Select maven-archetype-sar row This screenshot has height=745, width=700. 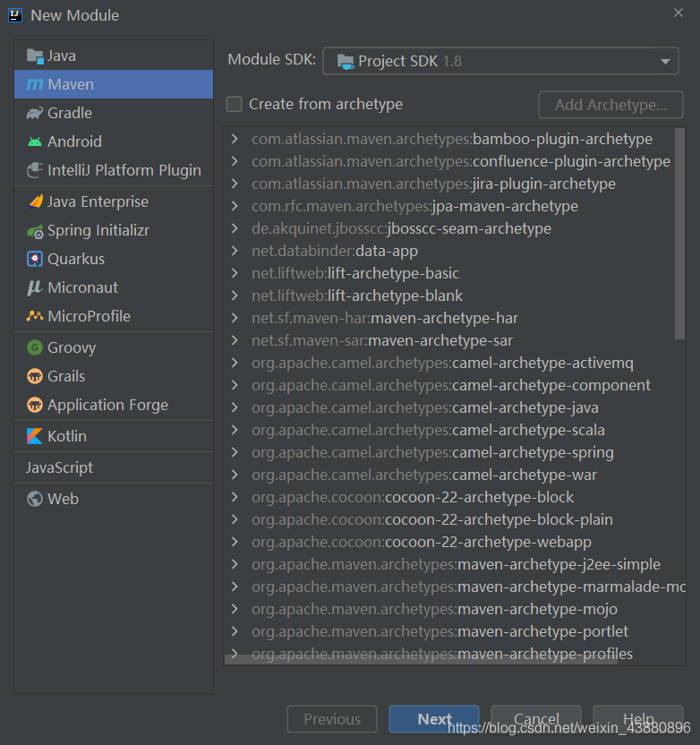tap(455, 340)
